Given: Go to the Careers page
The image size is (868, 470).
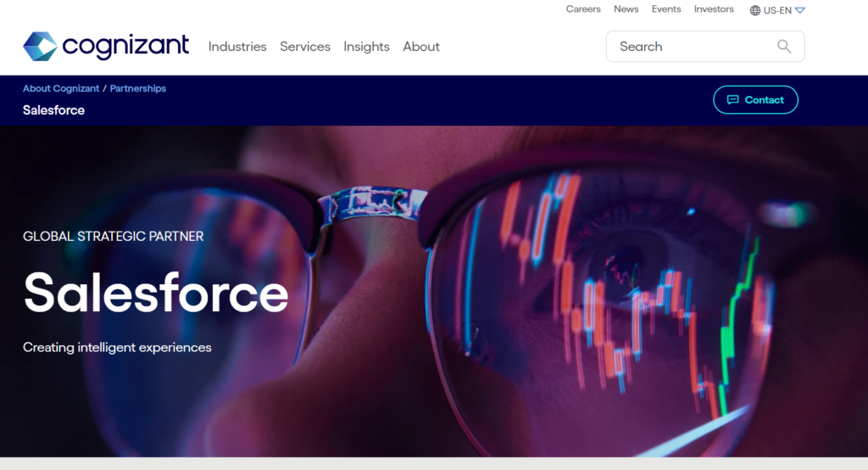Looking at the screenshot, I should point(583,8).
